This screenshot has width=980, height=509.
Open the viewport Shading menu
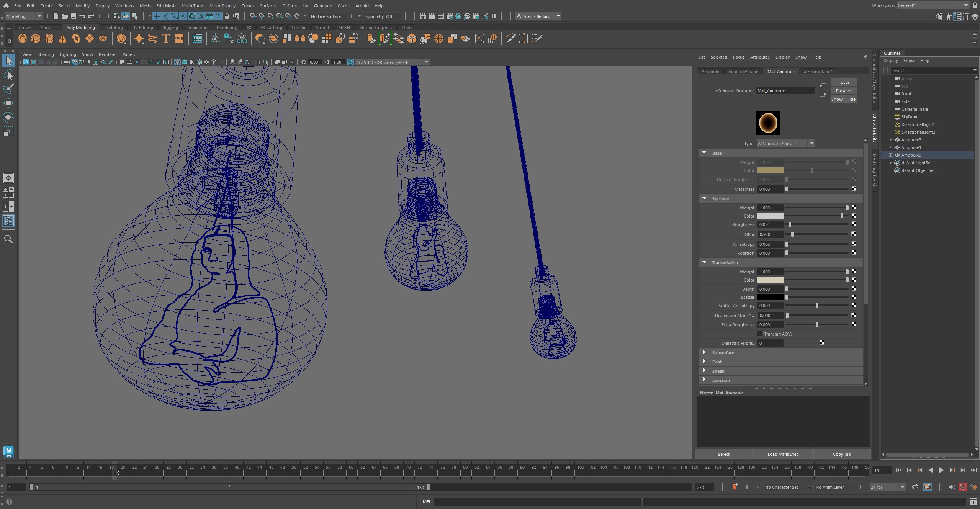click(x=46, y=54)
